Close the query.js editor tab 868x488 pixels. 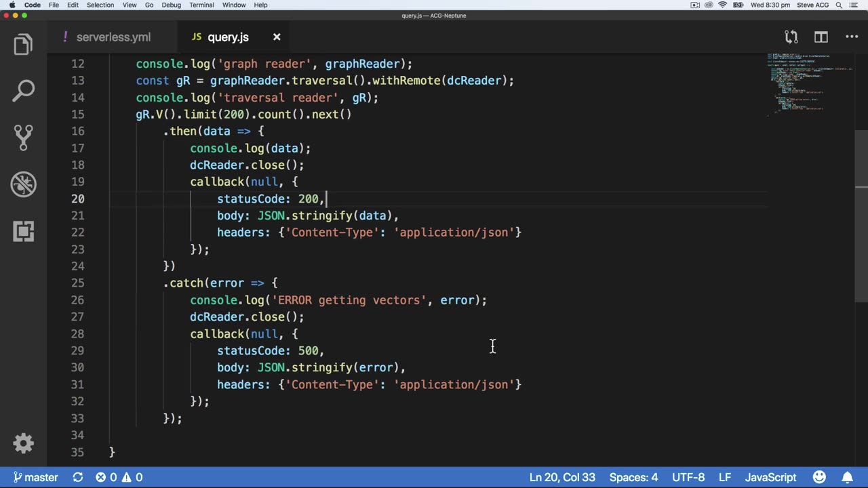tap(277, 37)
